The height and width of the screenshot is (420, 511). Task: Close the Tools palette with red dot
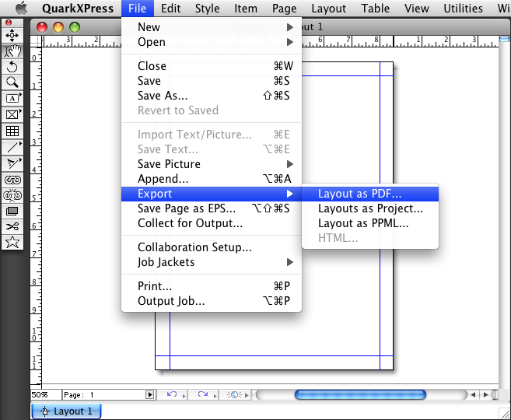9,23
